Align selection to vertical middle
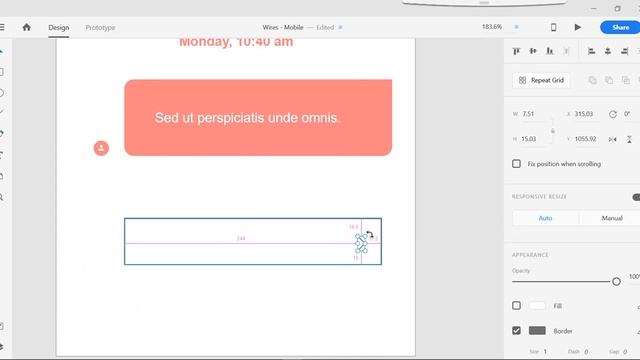 533,51
